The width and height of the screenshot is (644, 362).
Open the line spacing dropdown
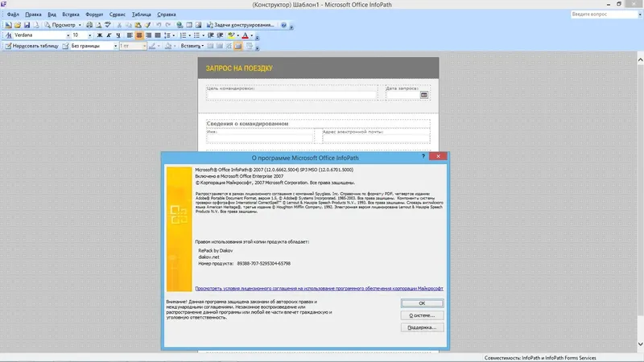coord(174,35)
